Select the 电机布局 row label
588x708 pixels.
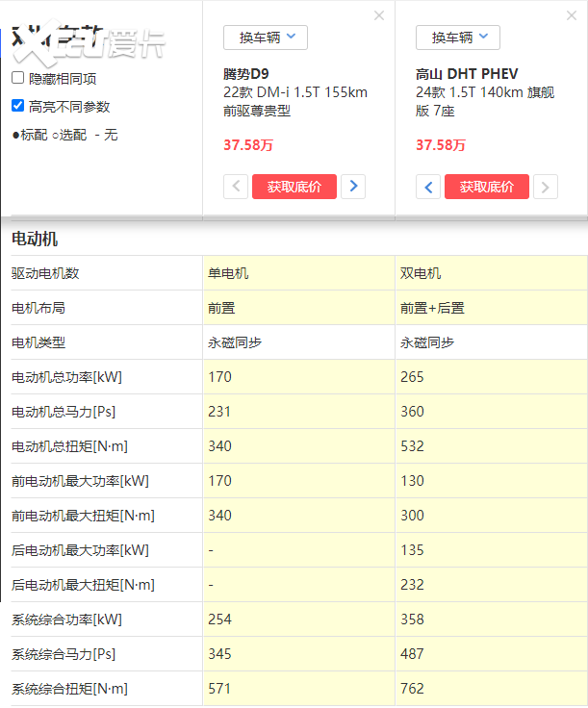pyautogui.click(x=38, y=308)
